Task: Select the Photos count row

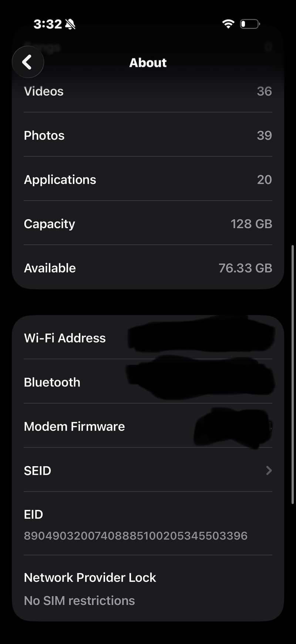Action: pyautogui.click(x=148, y=136)
